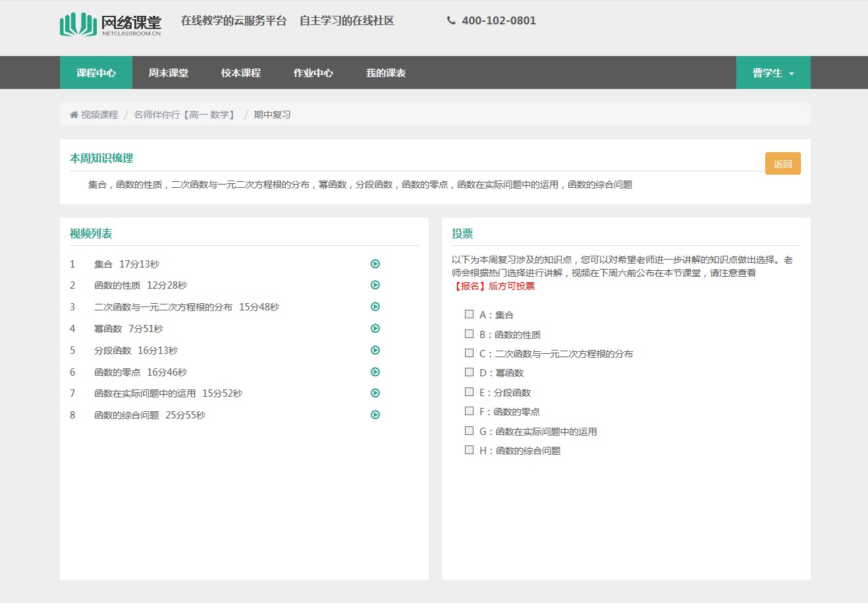868x603 pixels.
Task: Play the 幂函数 video
Action: pos(375,328)
